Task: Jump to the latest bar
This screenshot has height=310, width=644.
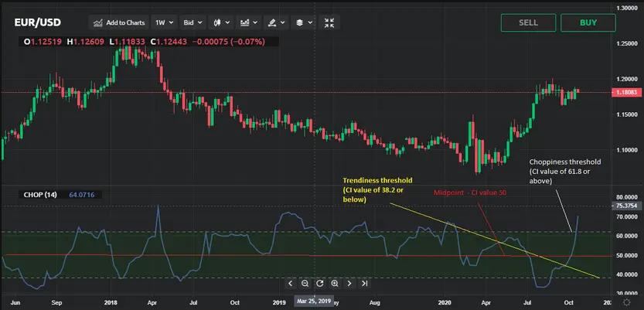Action: (x=363, y=283)
